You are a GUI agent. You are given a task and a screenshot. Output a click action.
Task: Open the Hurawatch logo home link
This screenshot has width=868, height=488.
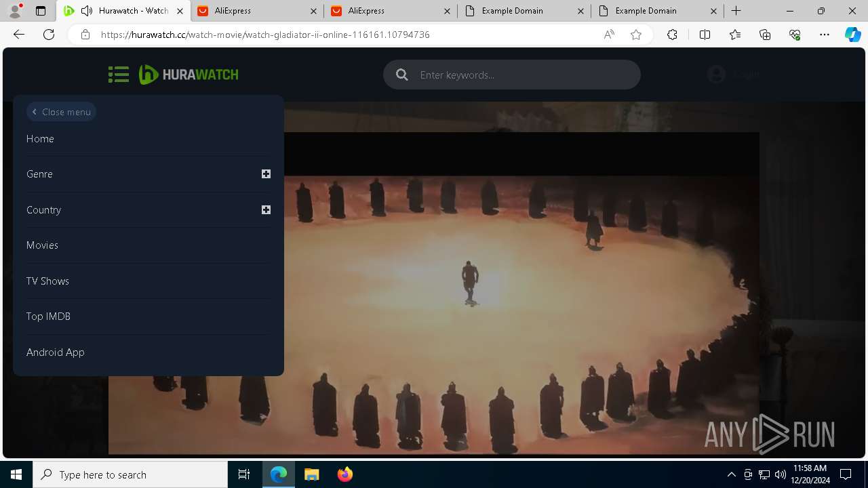point(189,75)
